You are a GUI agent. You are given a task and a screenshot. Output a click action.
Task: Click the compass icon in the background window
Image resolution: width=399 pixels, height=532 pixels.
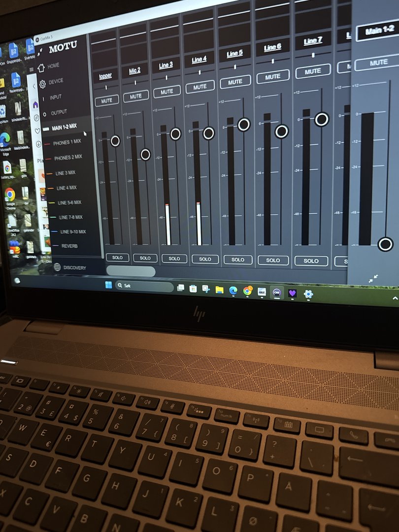tap(36, 118)
